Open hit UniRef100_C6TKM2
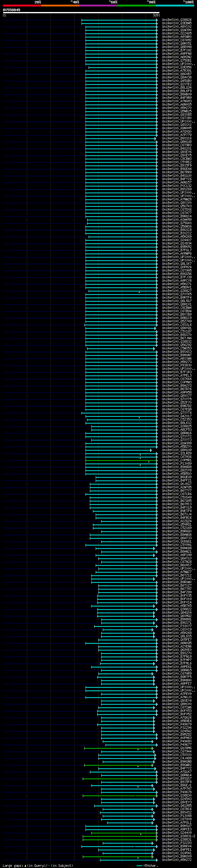 pos(177,40)
